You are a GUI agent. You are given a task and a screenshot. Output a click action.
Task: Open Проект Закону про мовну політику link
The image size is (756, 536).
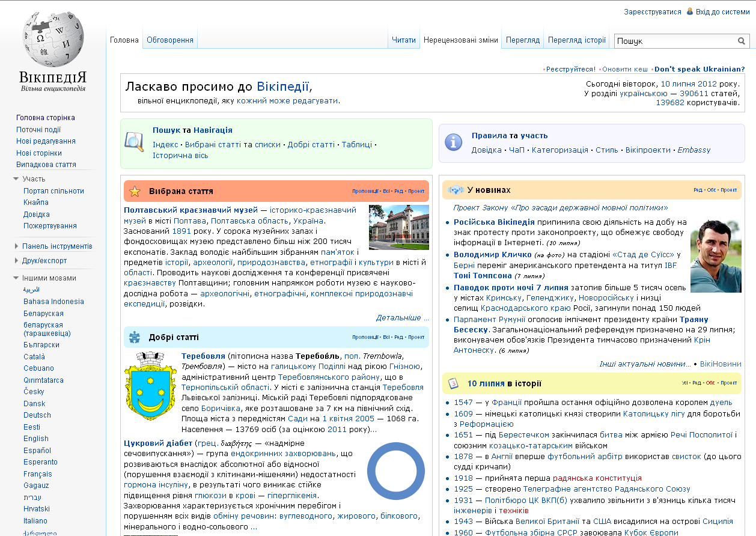pos(561,208)
